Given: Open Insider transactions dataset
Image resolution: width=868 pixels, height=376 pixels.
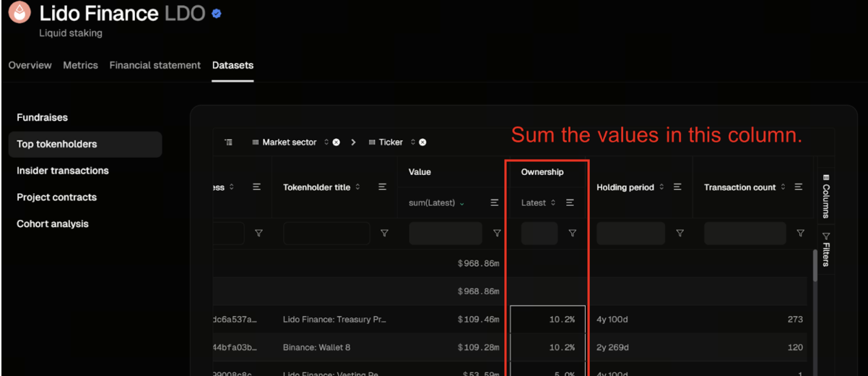Looking at the screenshot, I should (63, 171).
